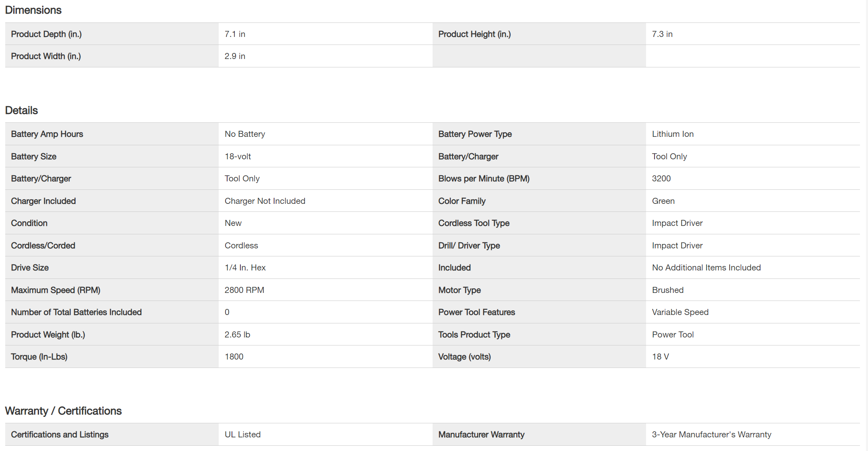Select the Lithium Ion value
Screen dimensions: 868x451
point(673,134)
